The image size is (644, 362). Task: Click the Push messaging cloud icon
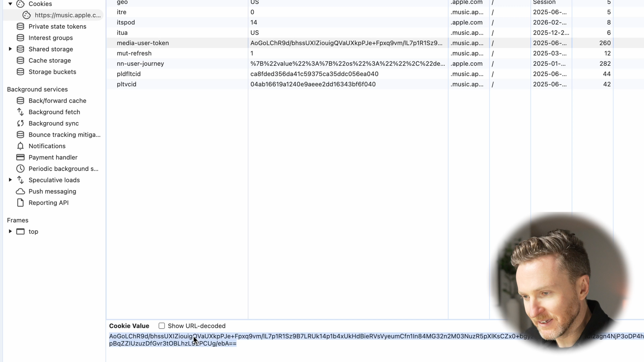click(x=20, y=191)
